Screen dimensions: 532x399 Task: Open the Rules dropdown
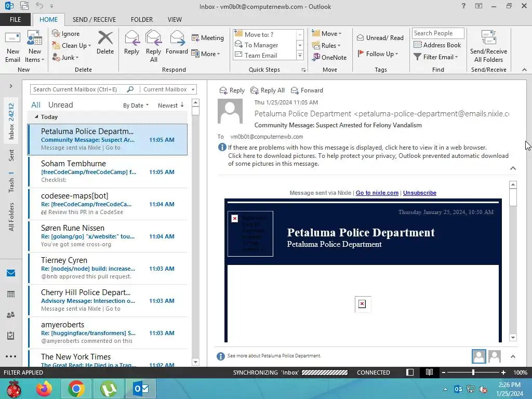(x=326, y=46)
